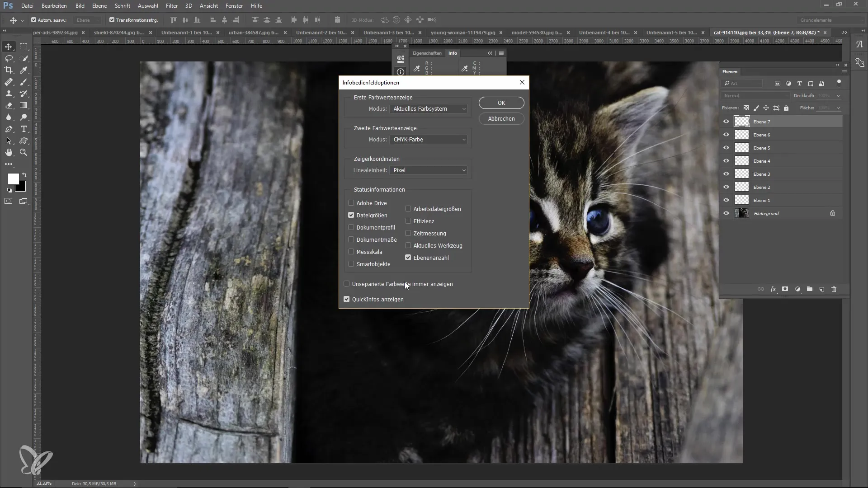Open the Ansicht menu
The height and width of the screenshot is (488, 868).
coord(209,6)
